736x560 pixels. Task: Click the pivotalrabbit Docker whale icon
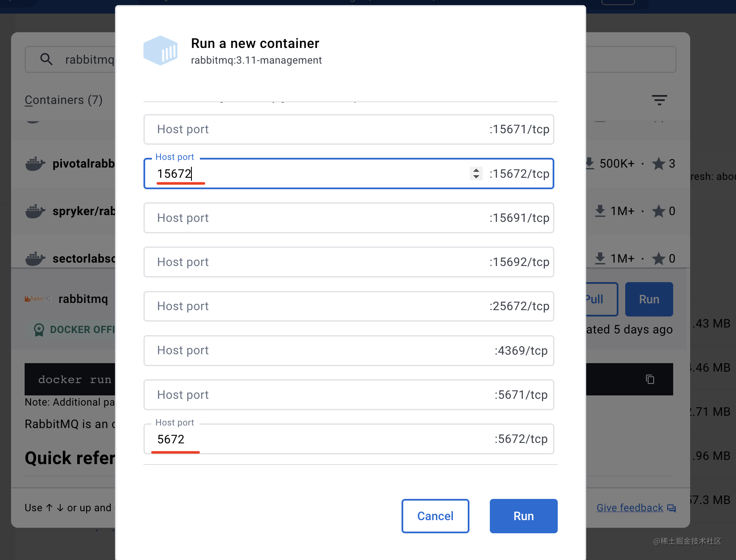click(35, 164)
